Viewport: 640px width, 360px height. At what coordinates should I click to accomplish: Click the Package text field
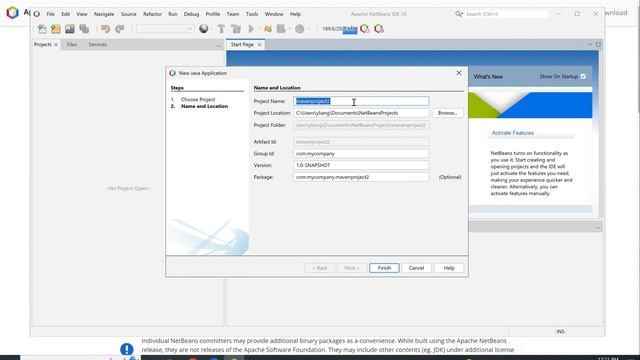click(361, 177)
